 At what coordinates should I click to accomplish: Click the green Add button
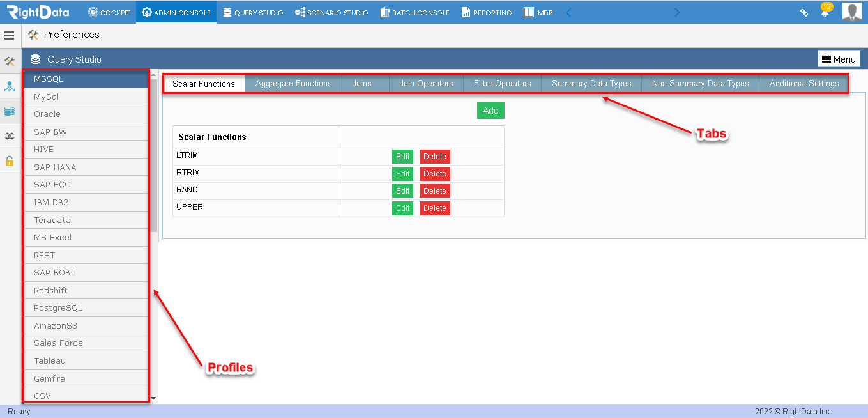coord(491,111)
